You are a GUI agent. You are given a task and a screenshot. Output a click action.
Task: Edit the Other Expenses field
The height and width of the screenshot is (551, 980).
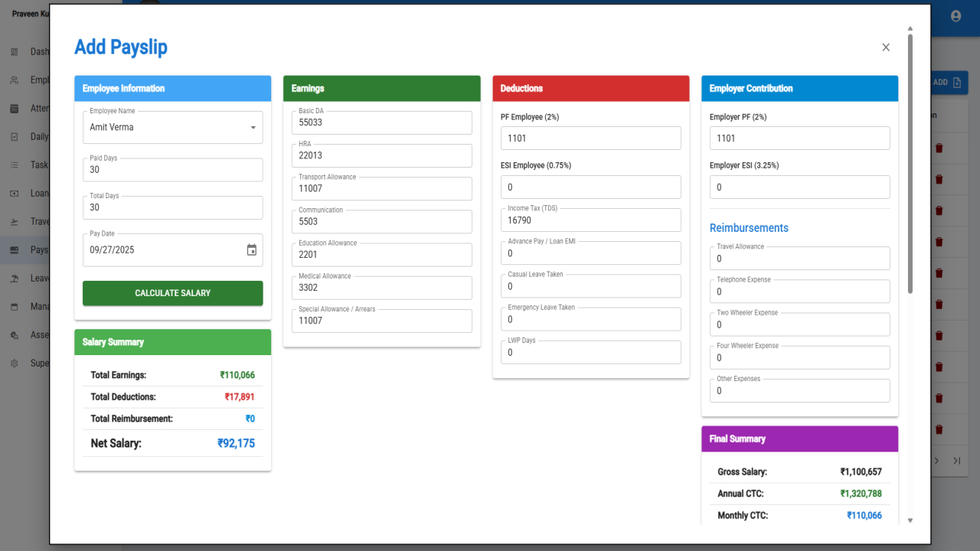(800, 390)
